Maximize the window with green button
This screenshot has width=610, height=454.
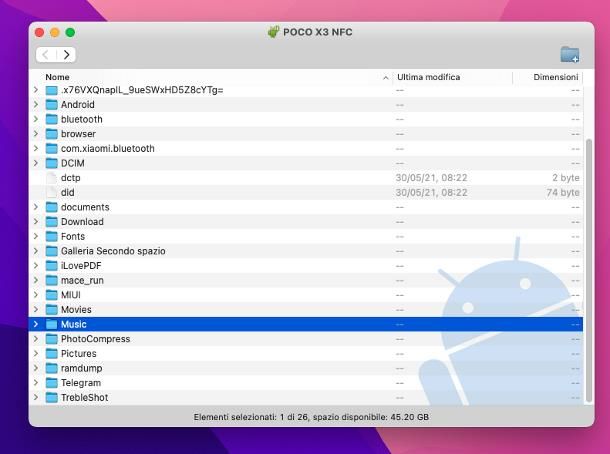(x=70, y=32)
